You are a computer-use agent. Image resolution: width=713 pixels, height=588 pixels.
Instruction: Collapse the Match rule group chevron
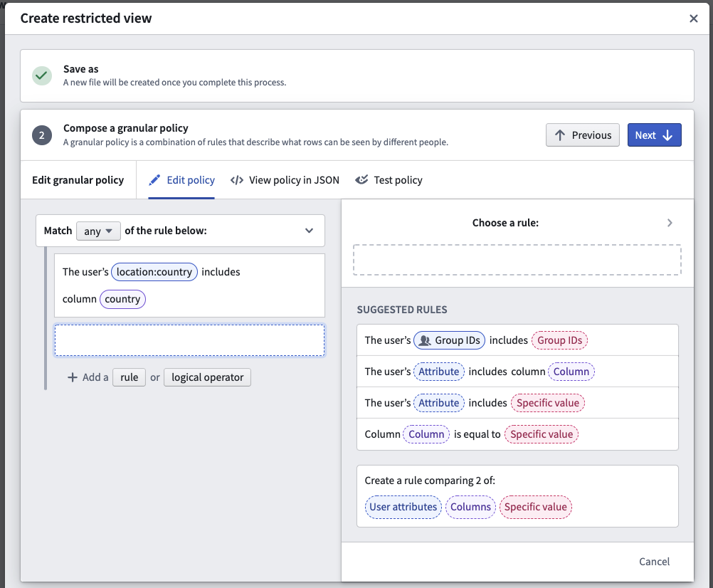click(x=310, y=231)
